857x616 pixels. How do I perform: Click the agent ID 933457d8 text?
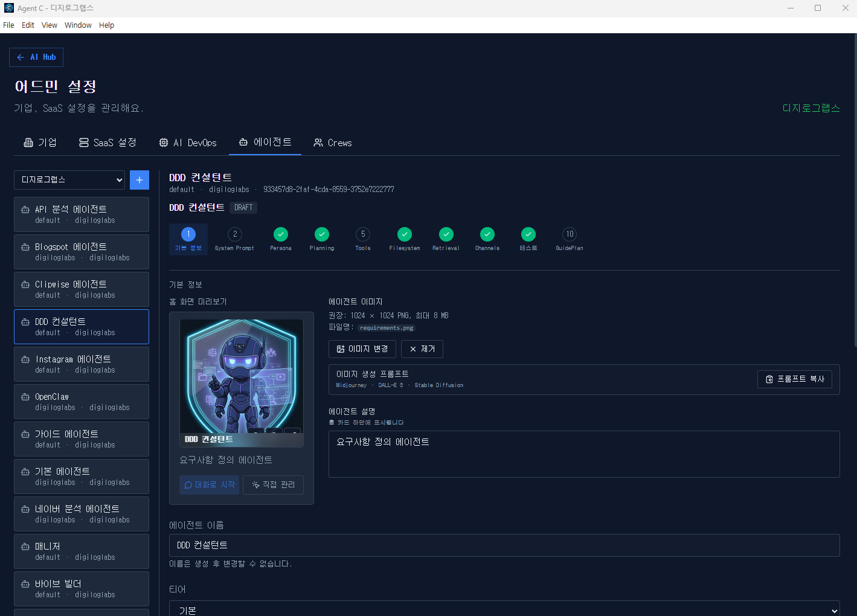pyautogui.click(x=329, y=190)
